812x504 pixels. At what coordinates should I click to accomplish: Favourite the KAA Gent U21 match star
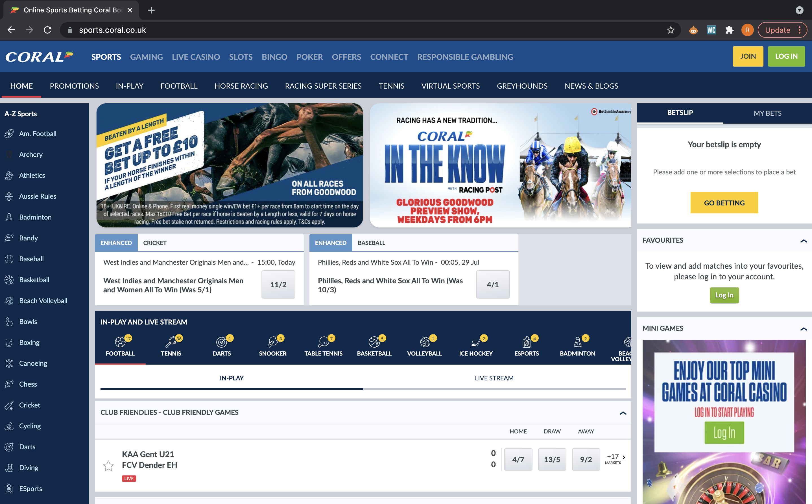[108, 466]
